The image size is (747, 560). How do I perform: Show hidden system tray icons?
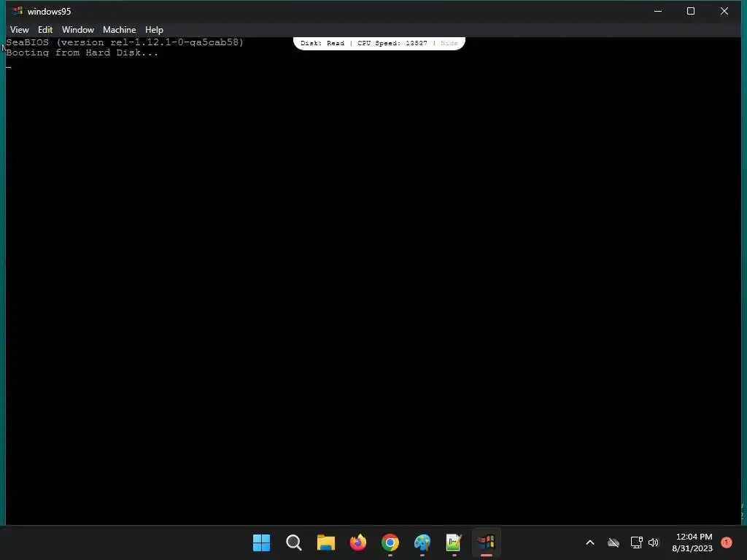pos(589,542)
